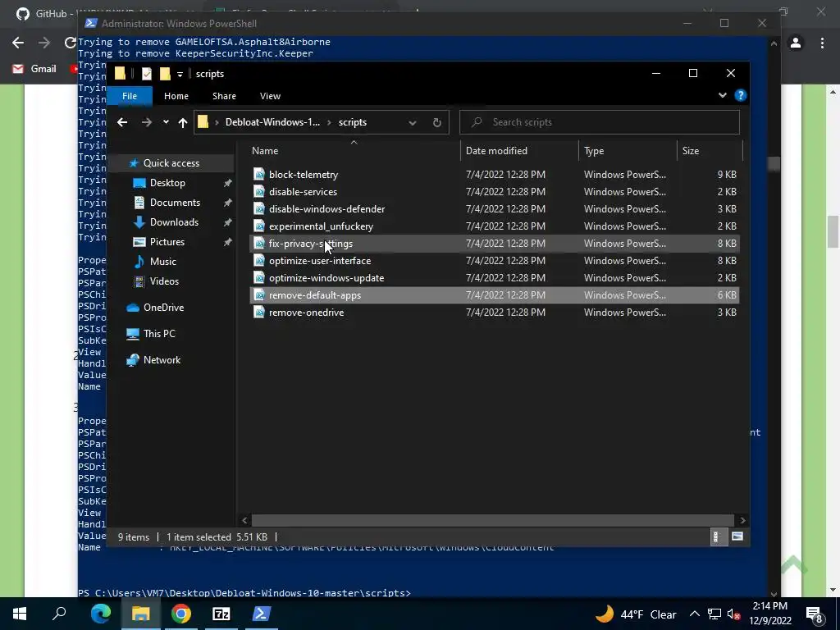840x630 pixels.
Task: Go back in File Explorer
Action: 122,122
